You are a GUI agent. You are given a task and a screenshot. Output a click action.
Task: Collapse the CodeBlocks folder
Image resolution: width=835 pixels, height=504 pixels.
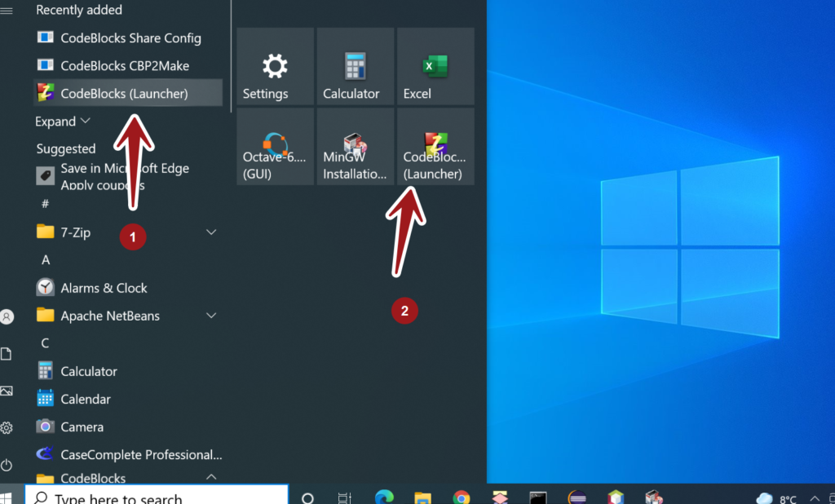211,477
